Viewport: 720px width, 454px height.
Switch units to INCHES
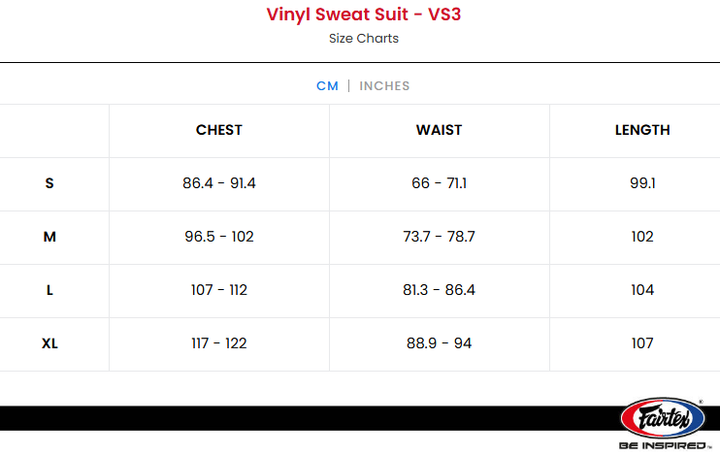(384, 86)
